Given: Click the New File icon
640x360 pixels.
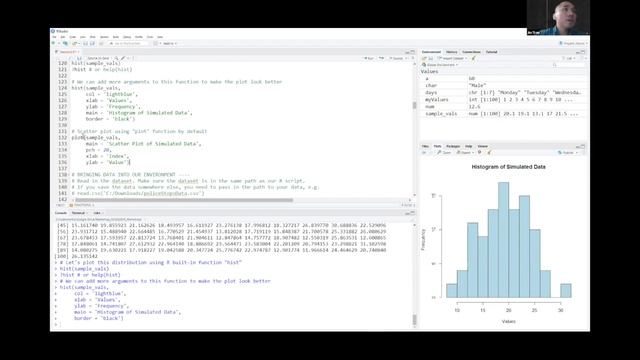Looking at the screenshot, I should coord(54,43).
